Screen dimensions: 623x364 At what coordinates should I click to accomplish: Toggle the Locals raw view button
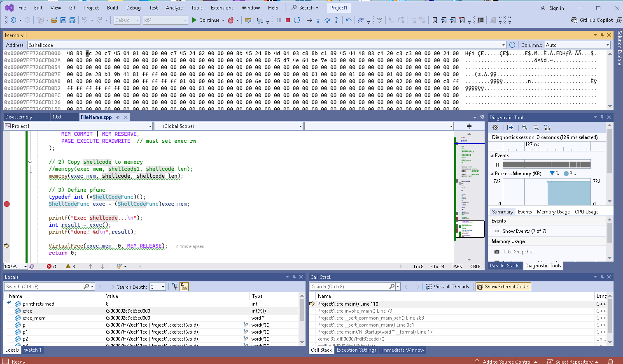pos(184,287)
